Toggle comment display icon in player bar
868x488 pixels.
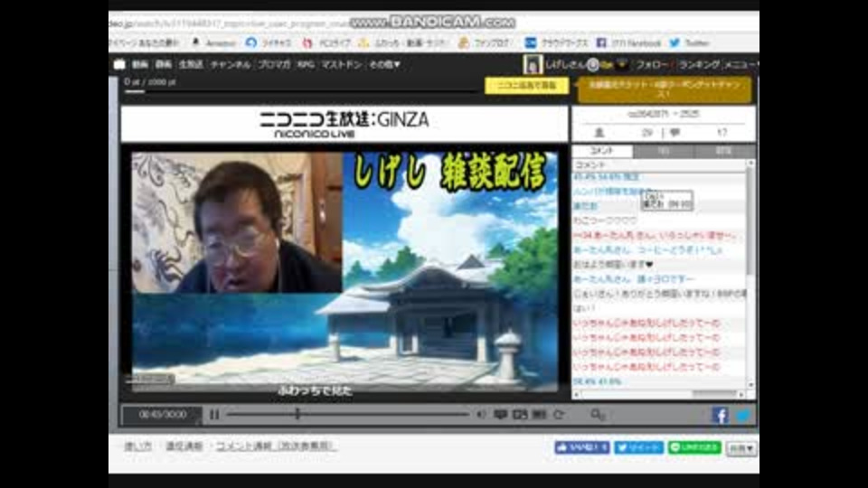[500, 414]
